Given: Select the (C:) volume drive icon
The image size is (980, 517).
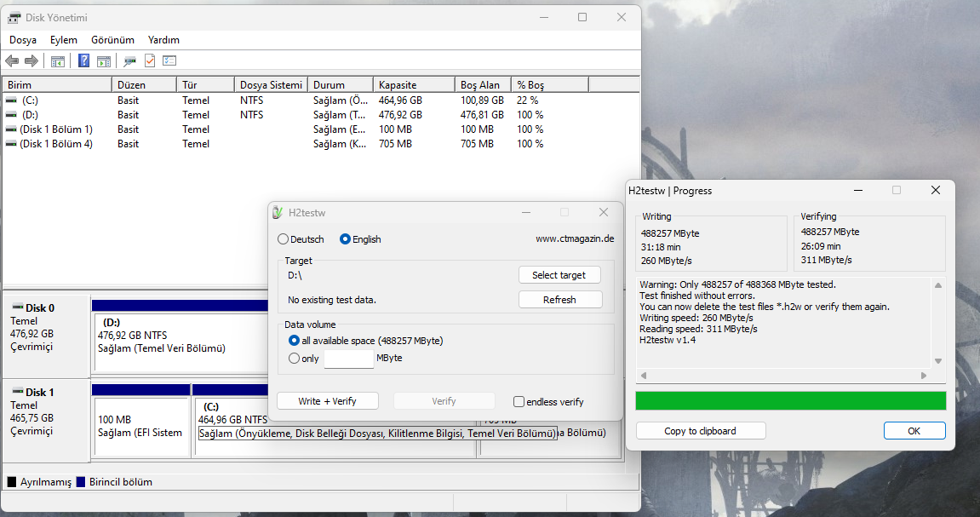Looking at the screenshot, I should 11,100.
